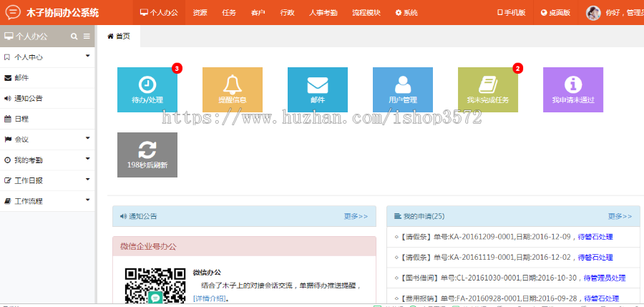Open 待磐石处理 for 费用报销 FA-20160928-0001
Image resolution: width=644 pixels, height=307 pixels.
point(601,298)
